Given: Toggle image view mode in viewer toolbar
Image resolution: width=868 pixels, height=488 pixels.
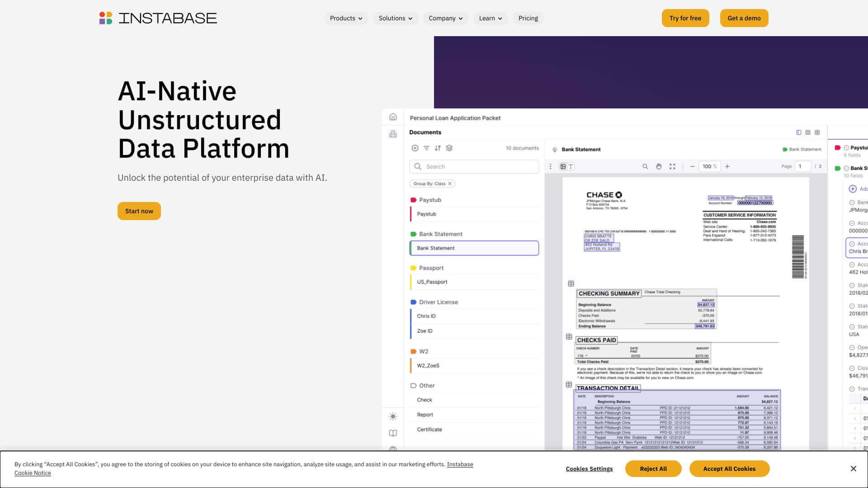Looking at the screenshot, I should [563, 167].
